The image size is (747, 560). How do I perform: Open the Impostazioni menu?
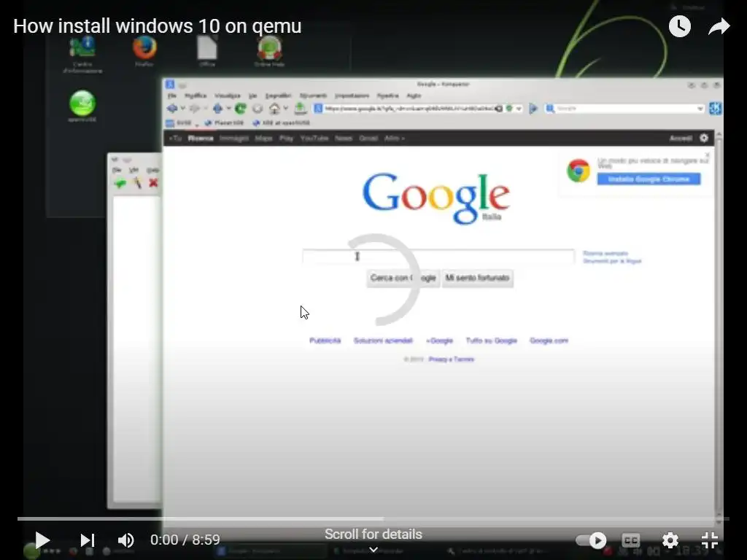[x=352, y=96]
